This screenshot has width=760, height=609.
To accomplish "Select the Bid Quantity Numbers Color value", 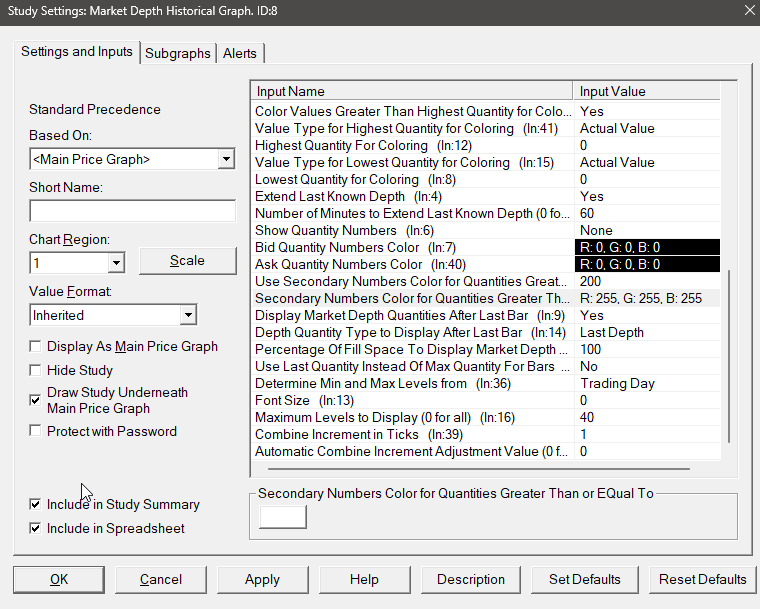I will click(x=649, y=247).
